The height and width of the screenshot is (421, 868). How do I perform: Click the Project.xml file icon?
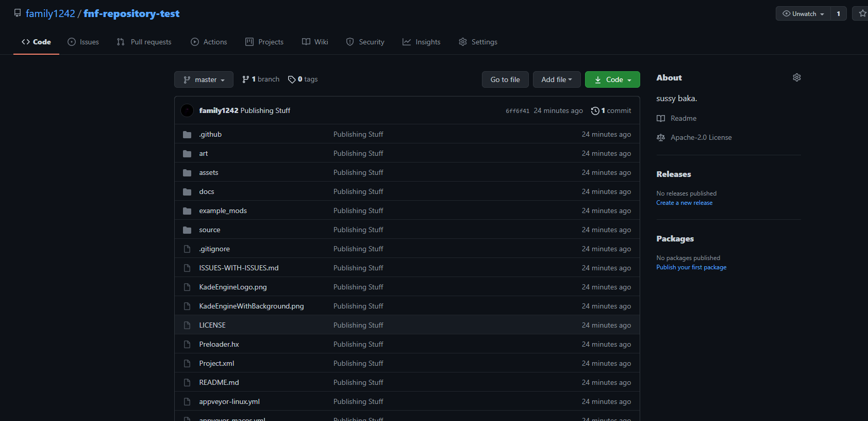pyautogui.click(x=187, y=364)
